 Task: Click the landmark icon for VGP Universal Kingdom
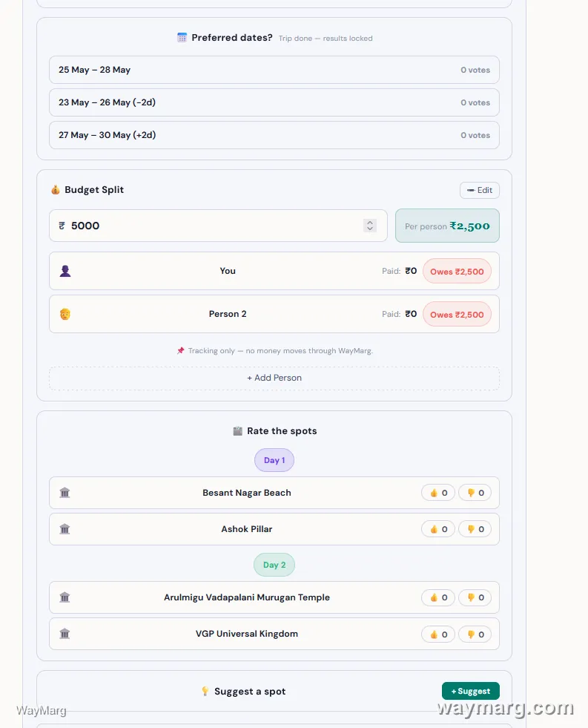tap(65, 634)
